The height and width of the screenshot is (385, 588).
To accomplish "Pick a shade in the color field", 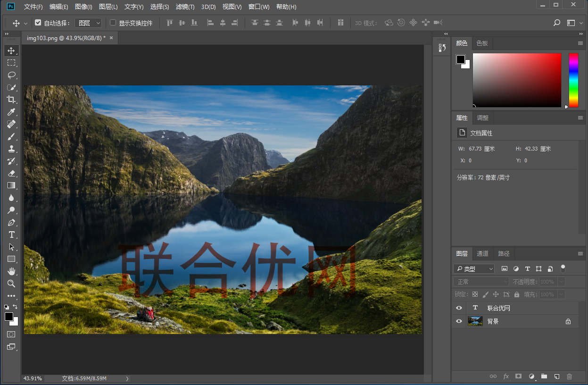I will tap(517, 80).
